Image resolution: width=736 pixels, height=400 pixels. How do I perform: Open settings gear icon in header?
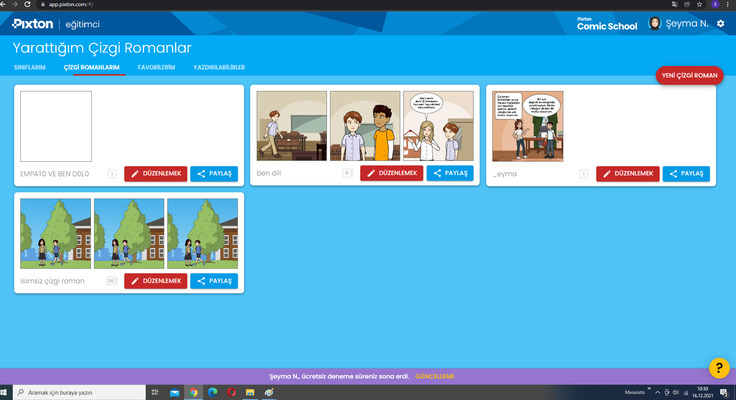pos(720,23)
